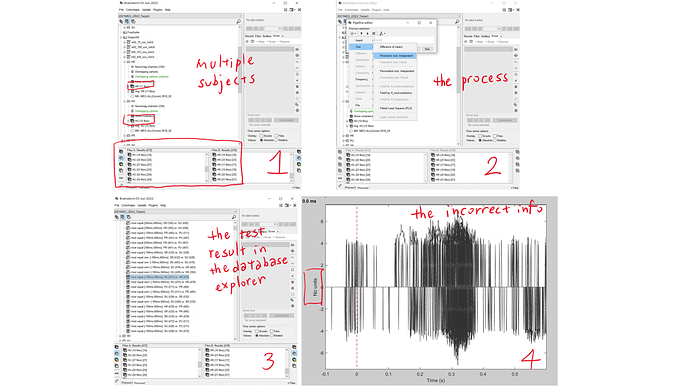This screenshot has height=388, width=690.
Task: Select the Relative values radio in screenshot 2
Action: [x=496, y=140]
